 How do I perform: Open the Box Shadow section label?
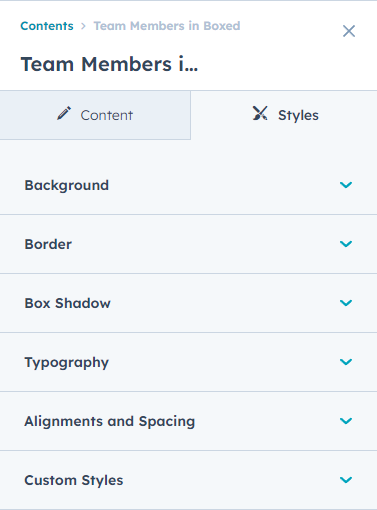[x=67, y=303]
